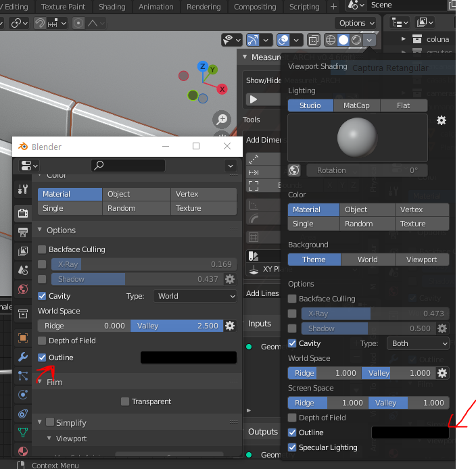The image size is (476, 469).
Task: Uncheck Outline in Blender window
Action: 42,357
